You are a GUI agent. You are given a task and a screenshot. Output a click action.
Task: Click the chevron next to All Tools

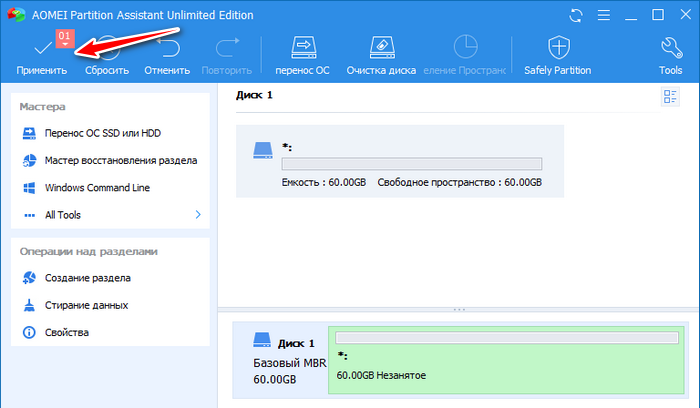[x=198, y=215]
